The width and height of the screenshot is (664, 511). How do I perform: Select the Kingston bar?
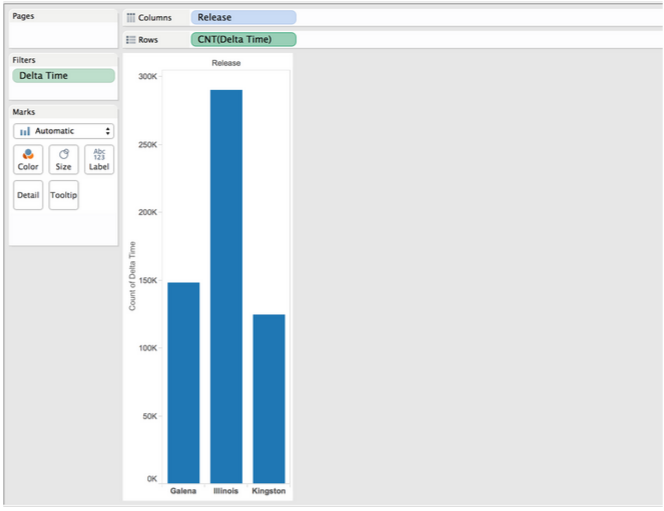point(269,399)
